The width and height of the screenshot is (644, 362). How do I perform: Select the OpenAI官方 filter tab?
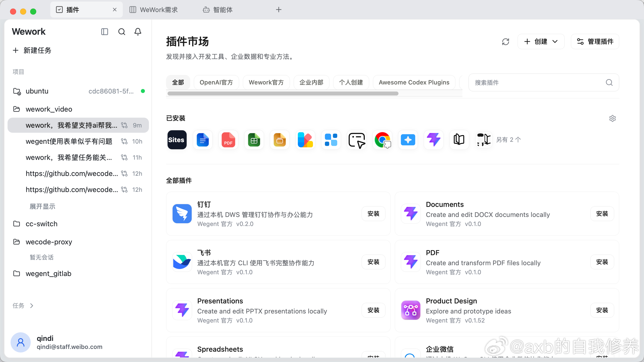(216, 82)
